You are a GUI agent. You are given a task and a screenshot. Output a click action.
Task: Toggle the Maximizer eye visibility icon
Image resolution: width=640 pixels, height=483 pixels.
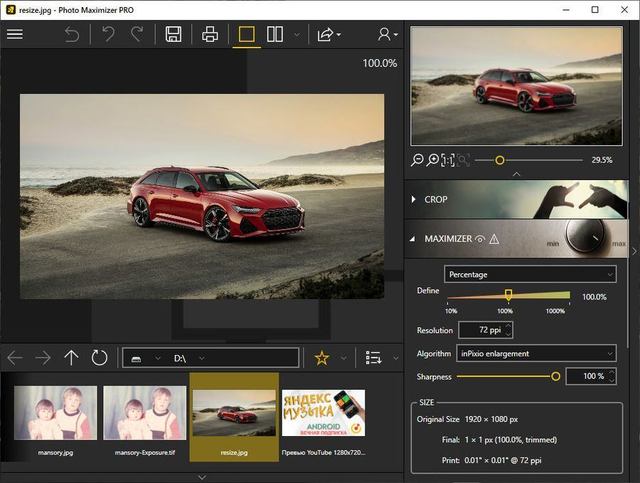click(x=480, y=239)
